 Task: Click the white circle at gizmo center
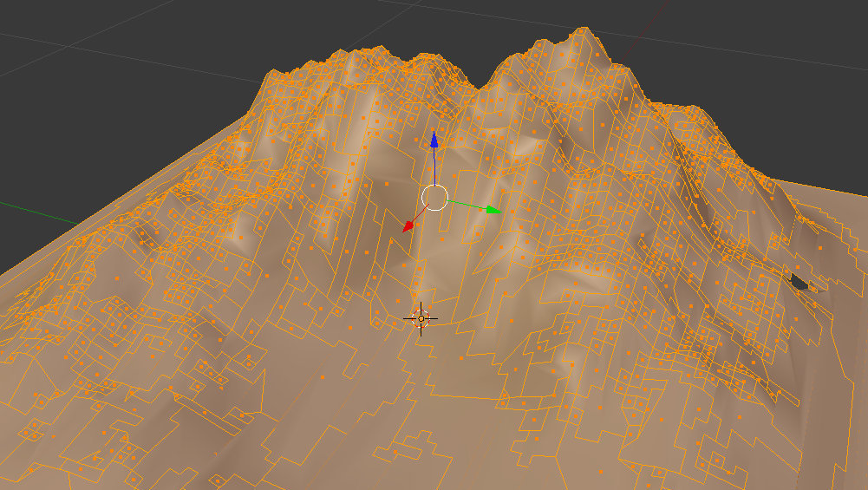coord(434,198)
